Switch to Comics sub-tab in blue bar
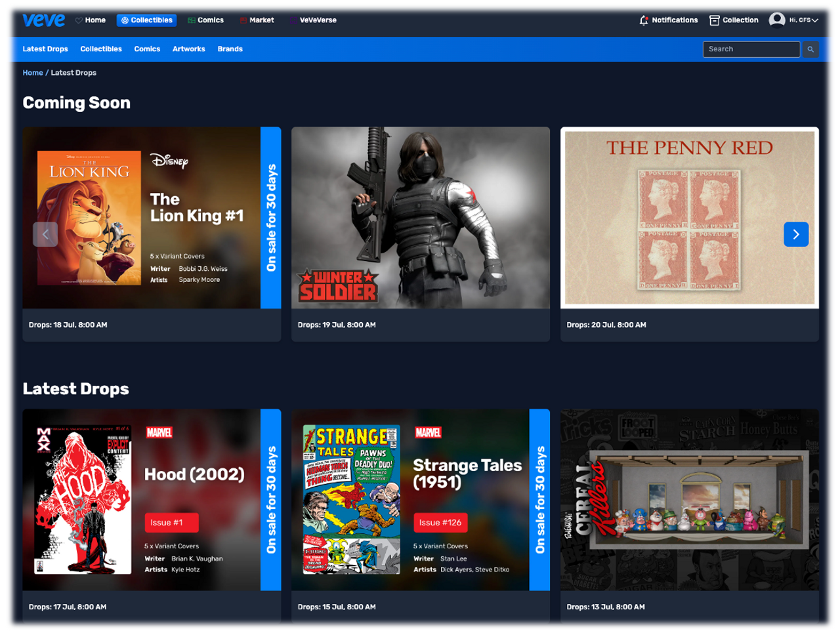 pos(147,49)
